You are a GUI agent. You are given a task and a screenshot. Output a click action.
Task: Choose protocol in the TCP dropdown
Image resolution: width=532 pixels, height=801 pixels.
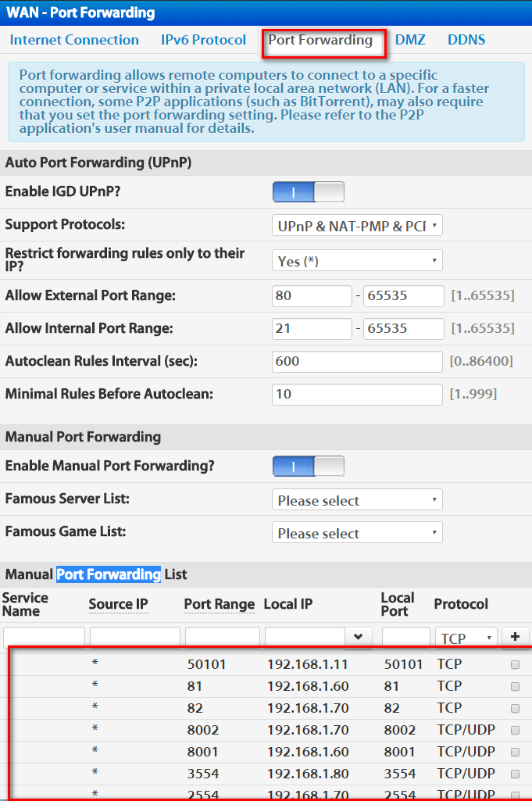tap(466, 638)
